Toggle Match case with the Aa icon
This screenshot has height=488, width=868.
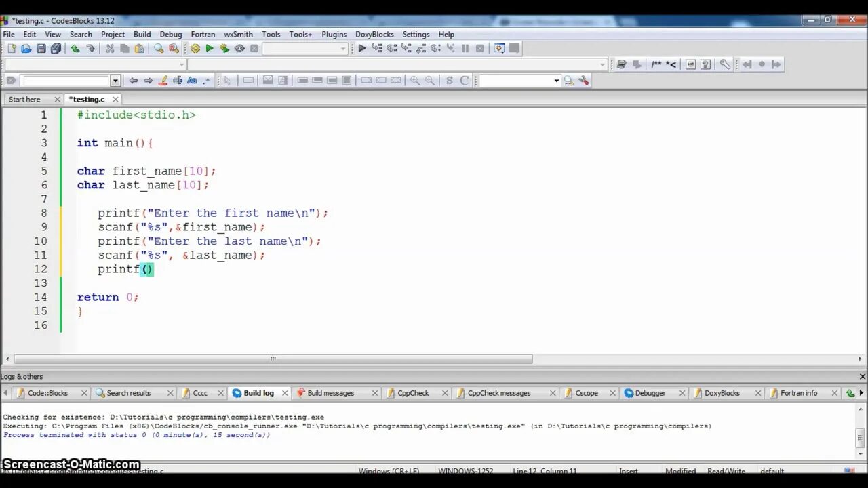click(192, 81)
